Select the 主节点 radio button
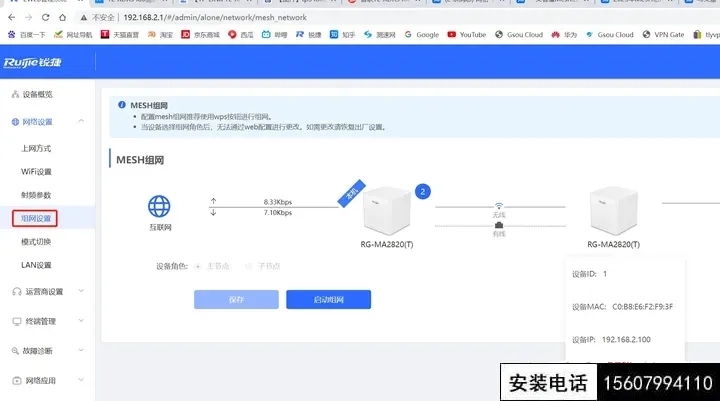This screenshot has height=401, width=720. click(x=198, y=266)
